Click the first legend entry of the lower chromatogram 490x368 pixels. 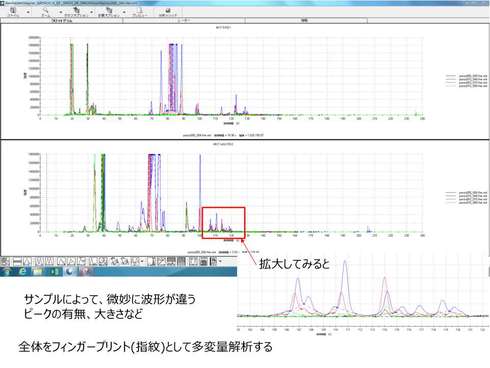pos(466,193)
